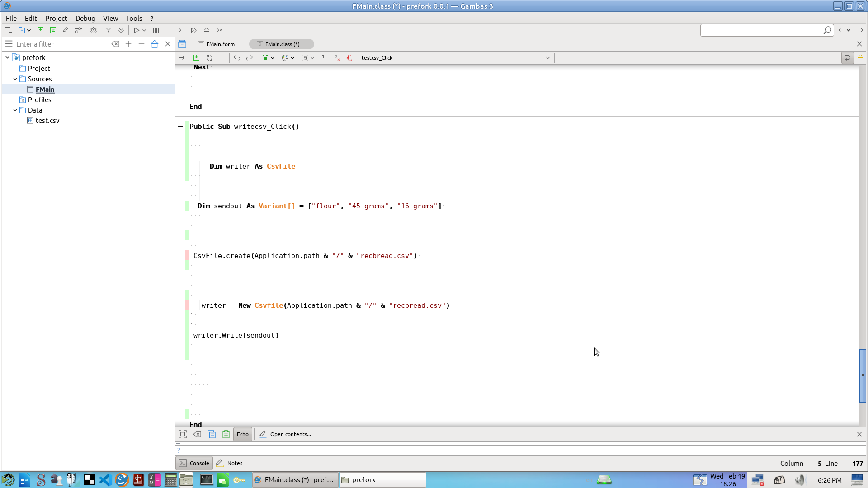868x488 pixels.
Task: Open the Debug menu
Action: 85,18
